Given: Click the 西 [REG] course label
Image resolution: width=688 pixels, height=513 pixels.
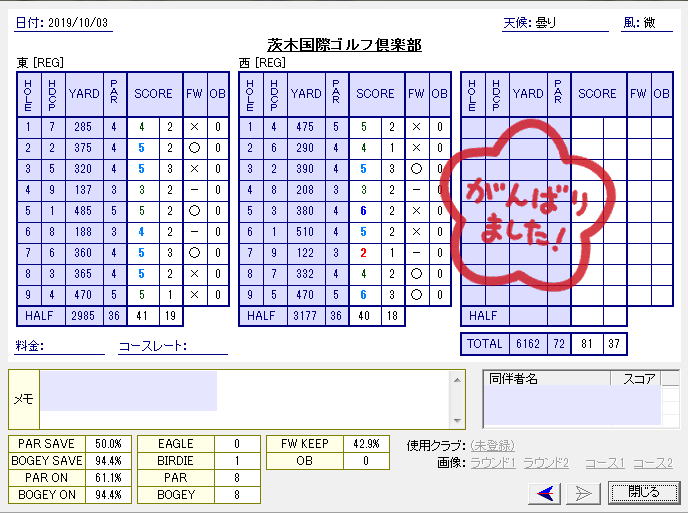Looking at the screenshot, I should tap(262, 63).
